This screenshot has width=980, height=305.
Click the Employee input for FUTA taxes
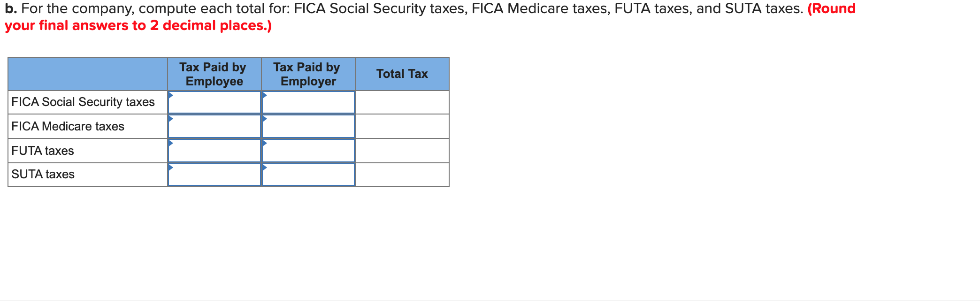[214, 151]
